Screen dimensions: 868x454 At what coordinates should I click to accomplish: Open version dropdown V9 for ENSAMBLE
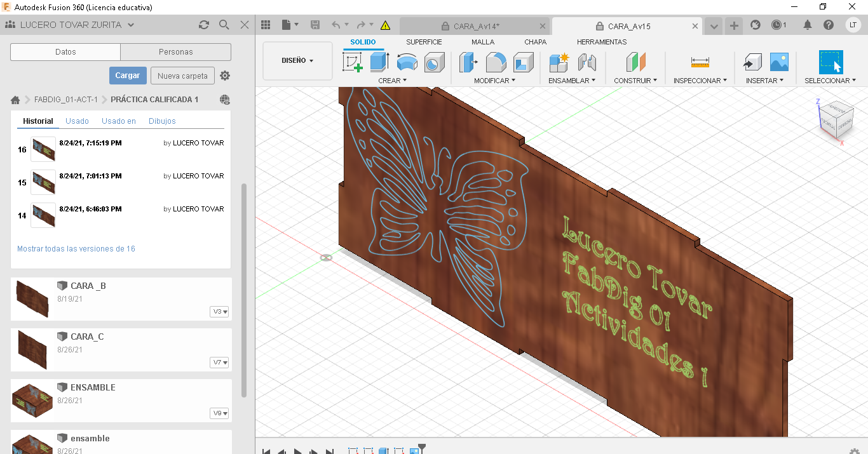[x=219, y=413]
